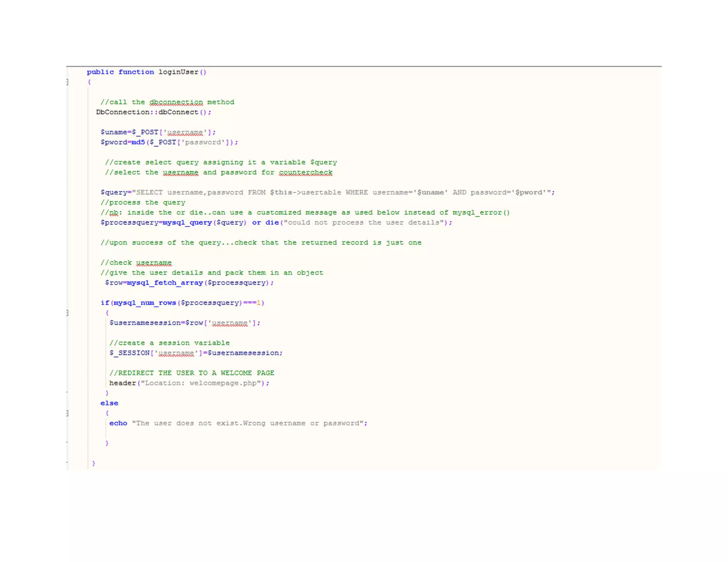Click the else keyword

pyautogui.click(x=109, y=403)
